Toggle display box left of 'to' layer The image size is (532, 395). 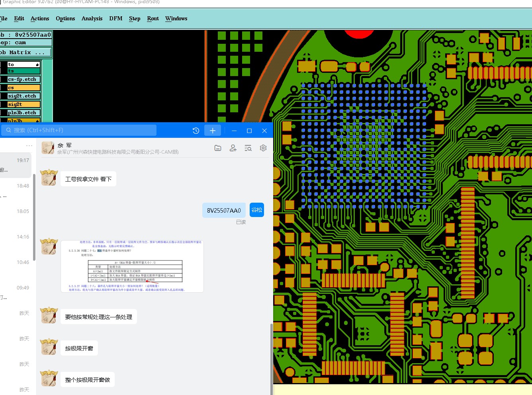tap(3, 64)
